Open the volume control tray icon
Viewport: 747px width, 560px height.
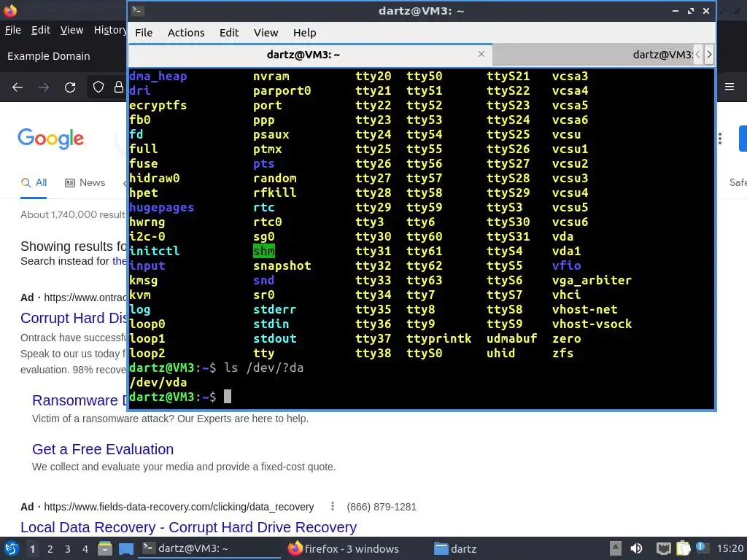click(636, 548)
